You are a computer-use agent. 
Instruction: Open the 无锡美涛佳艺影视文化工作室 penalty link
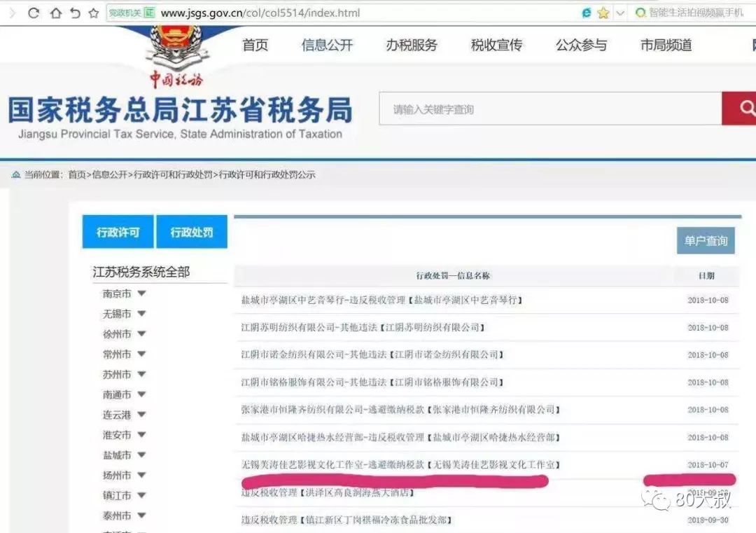[400, 465]
